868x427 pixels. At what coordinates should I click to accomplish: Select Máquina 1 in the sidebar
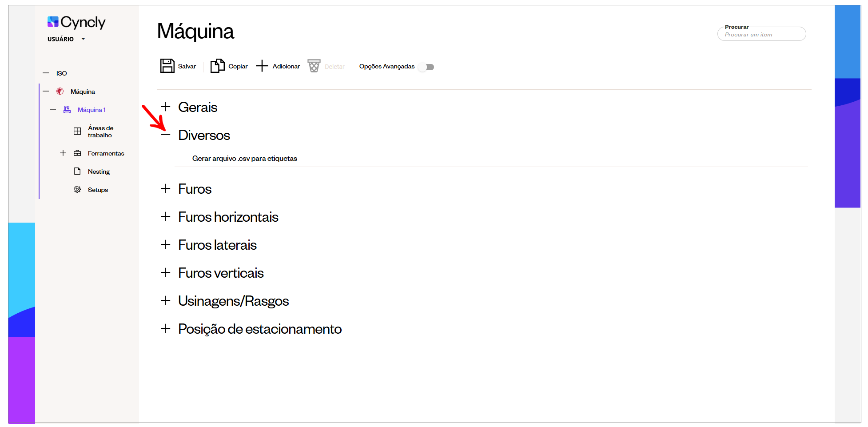[x=92, y=110]
